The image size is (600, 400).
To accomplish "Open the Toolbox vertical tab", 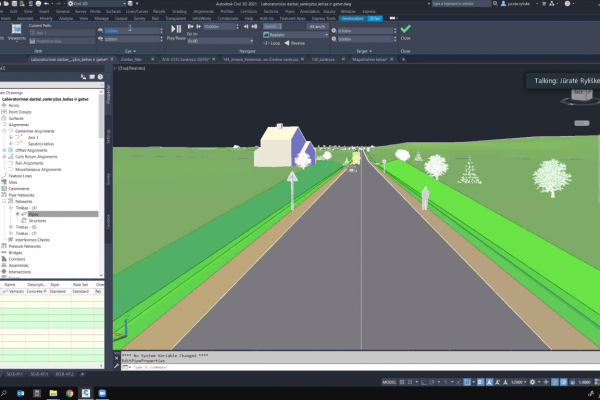I will coord(108,222).
